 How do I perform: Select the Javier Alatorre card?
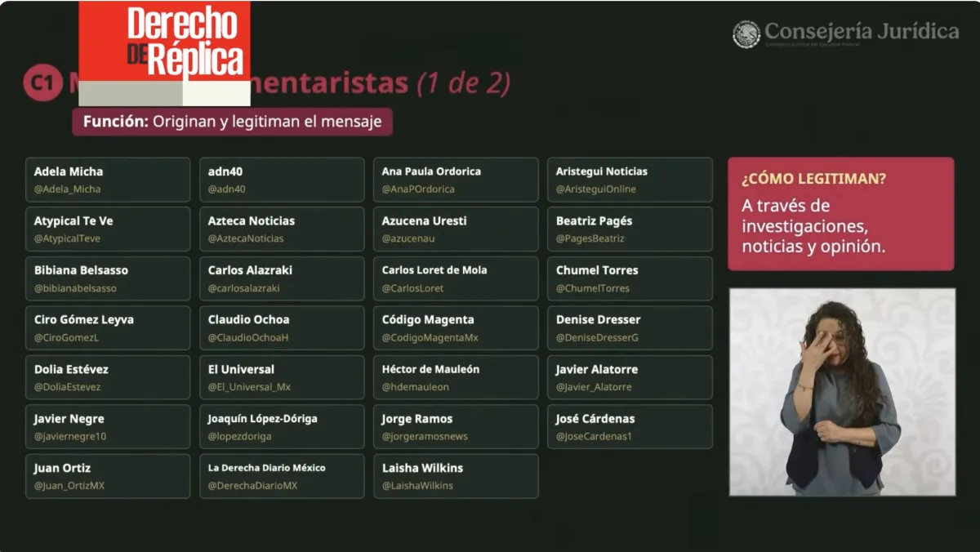(x=630, y=377)
